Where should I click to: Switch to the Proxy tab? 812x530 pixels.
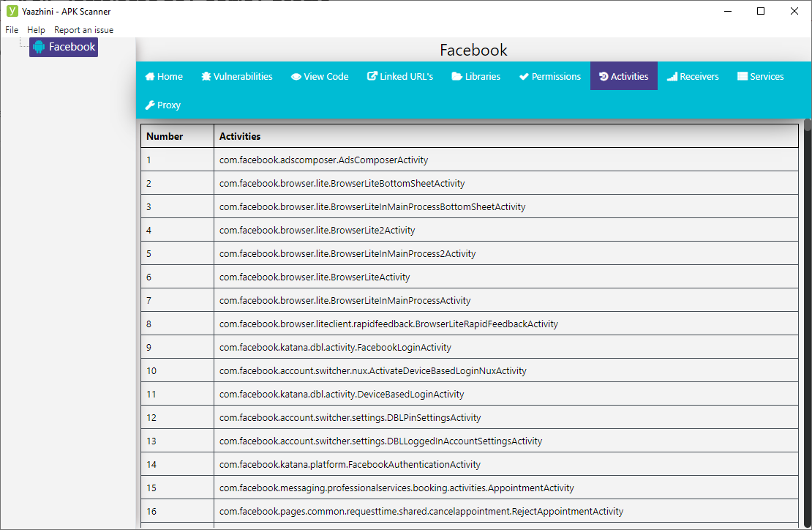[163, 105]
